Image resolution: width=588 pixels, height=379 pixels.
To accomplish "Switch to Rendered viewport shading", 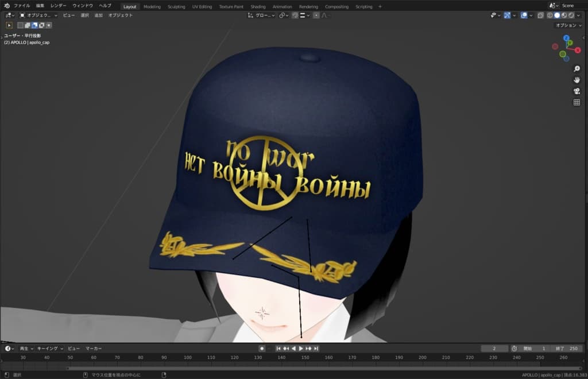I will click(572, 15).
